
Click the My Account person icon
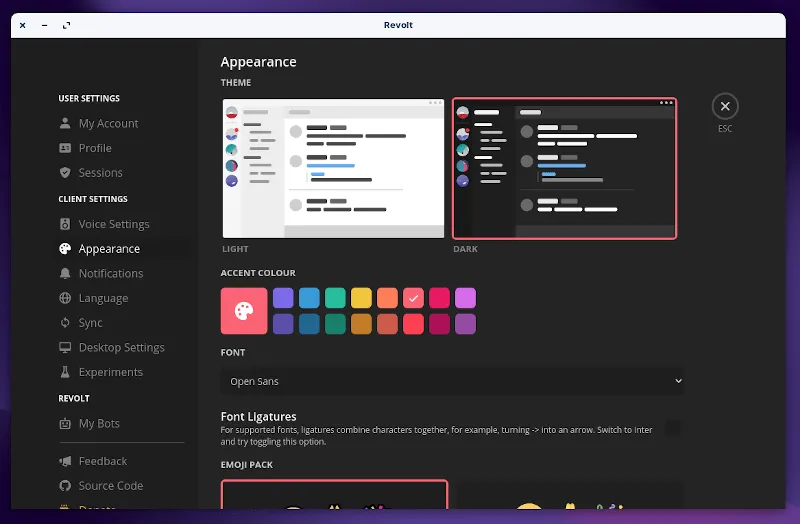(65, 124)
